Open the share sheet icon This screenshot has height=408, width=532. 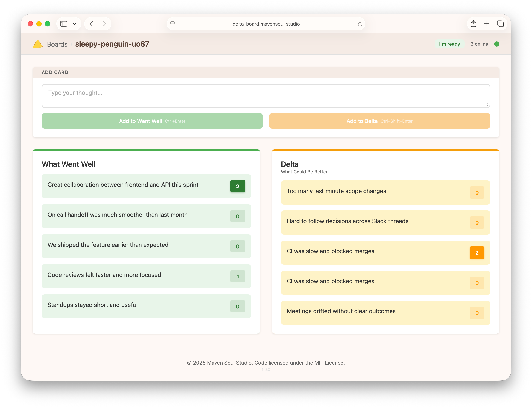473,24
